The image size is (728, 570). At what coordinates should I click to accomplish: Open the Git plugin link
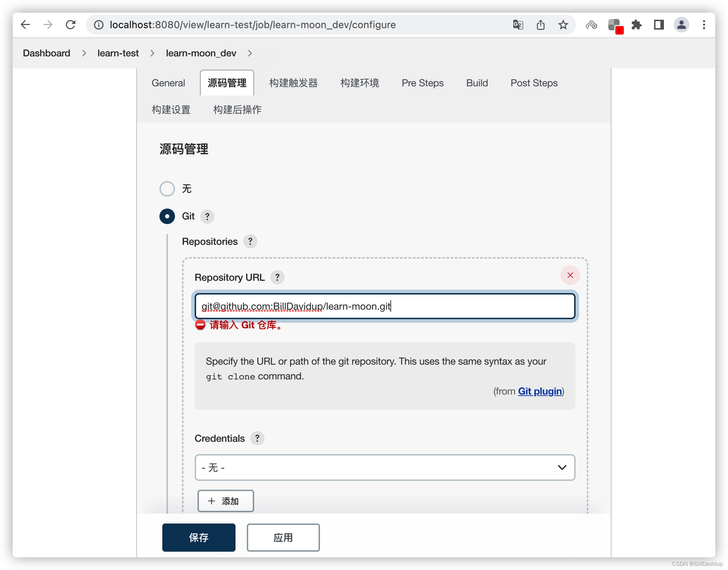pyautogui.click(x=540, y=391)
